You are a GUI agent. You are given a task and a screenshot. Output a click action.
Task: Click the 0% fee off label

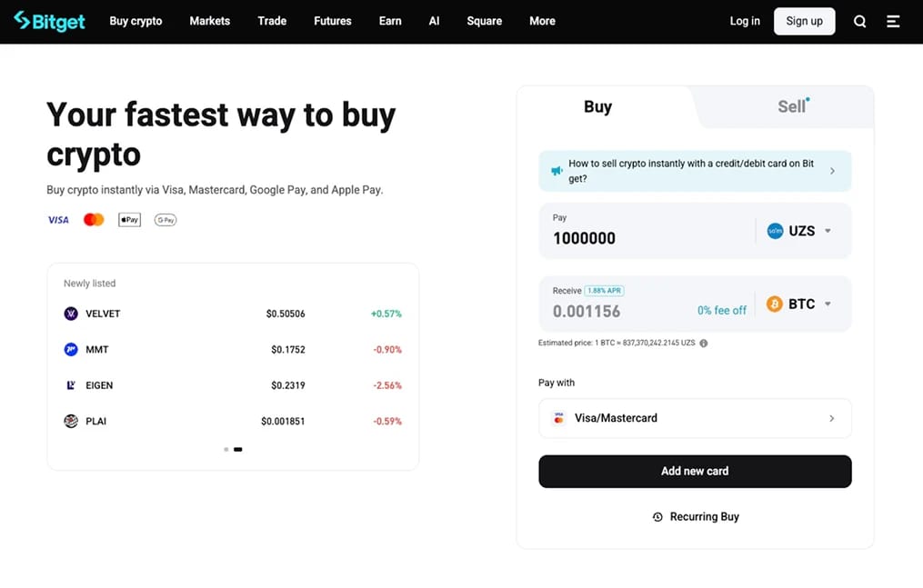click(x=722, y=311)
